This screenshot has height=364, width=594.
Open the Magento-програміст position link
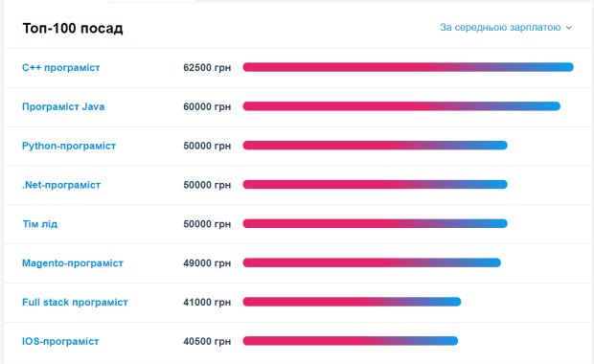[73, 262]
